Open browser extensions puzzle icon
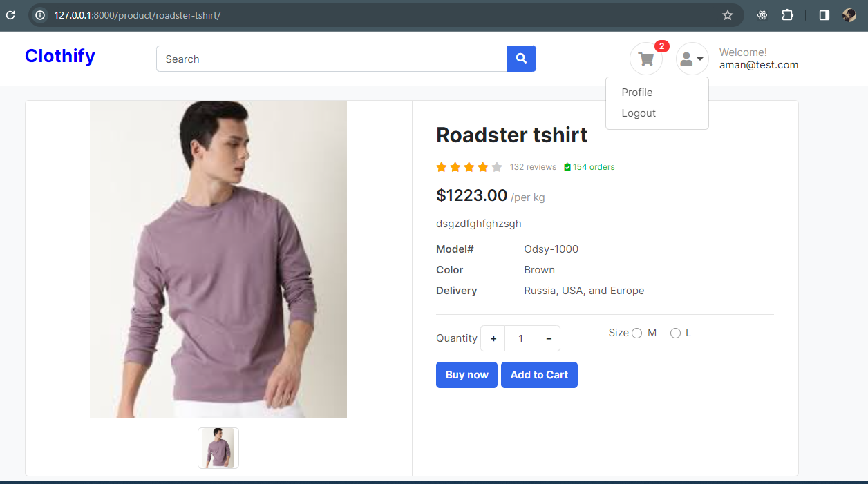This screenshot has height=484, width=868. point(787,14)
